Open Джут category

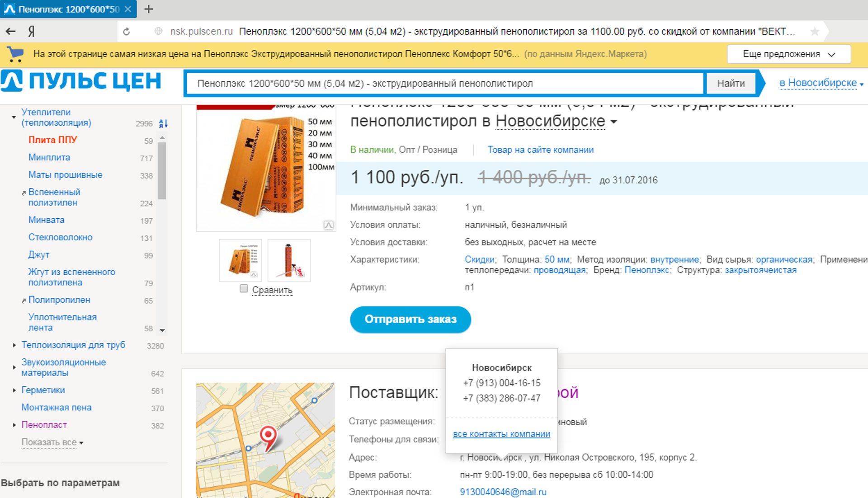click(39, 255)
